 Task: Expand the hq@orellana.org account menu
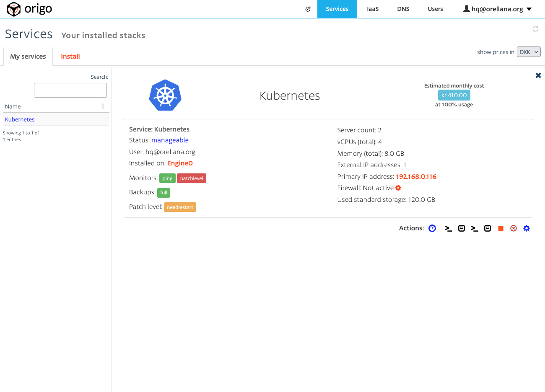click(x=497, y=9)
